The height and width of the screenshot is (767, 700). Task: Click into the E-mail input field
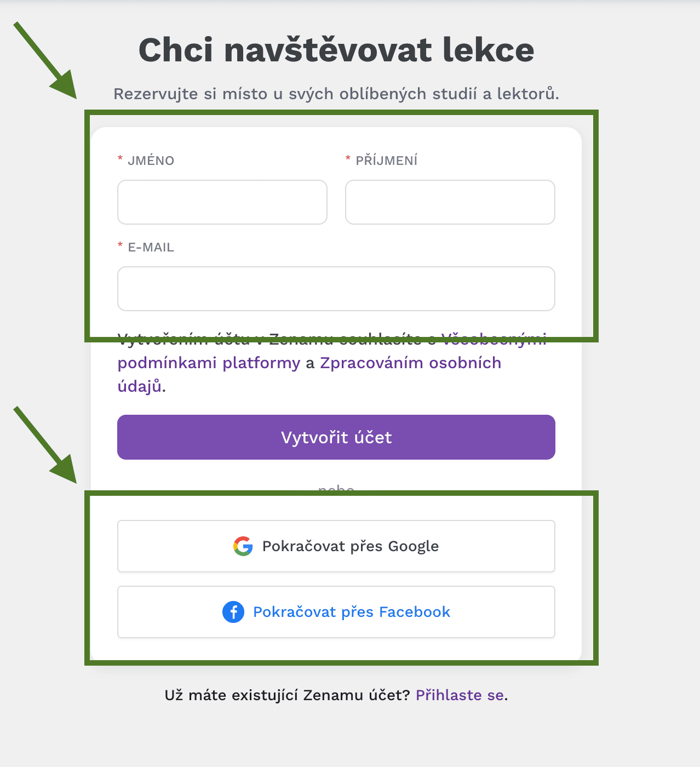[336, 289]
